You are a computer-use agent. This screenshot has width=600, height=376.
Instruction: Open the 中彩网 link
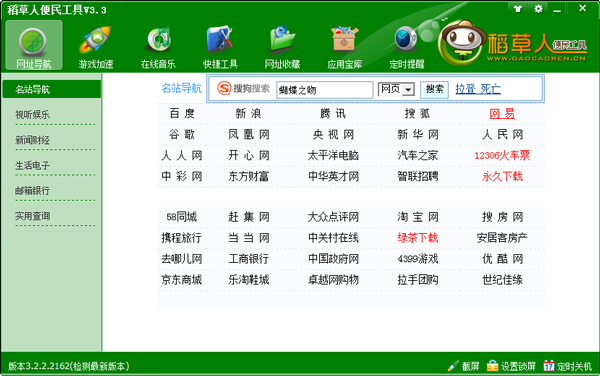click(182, 176)
